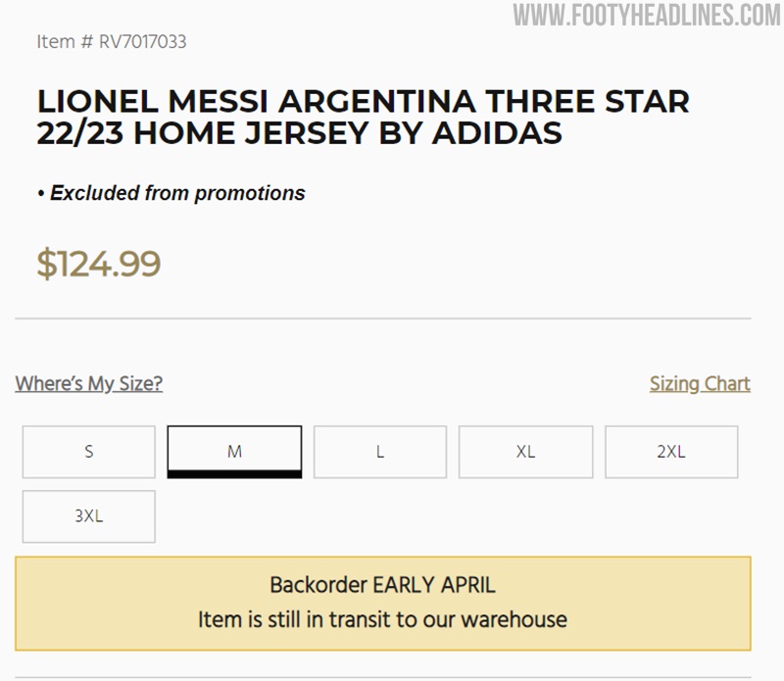784x681 pixels.
Task: Click the Backorder EARLY APRIL text
Action: coord(382,586)
